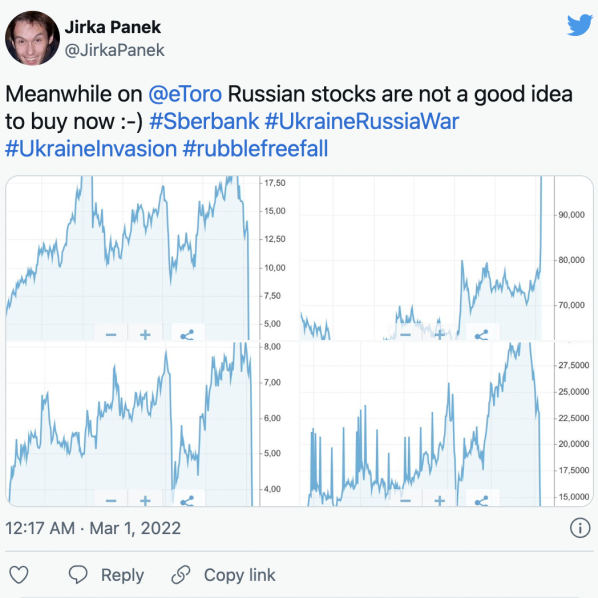Open the #rubblefreefall hashtag
Viewport: 598px width, 598px height.
pos(255,148)
